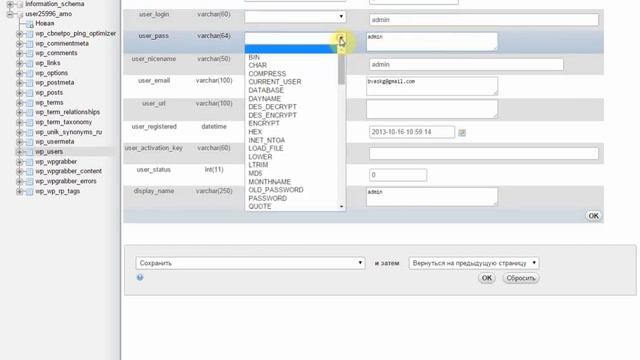Select QUOTE function option
640x360 pixels.
click(260, 207)
